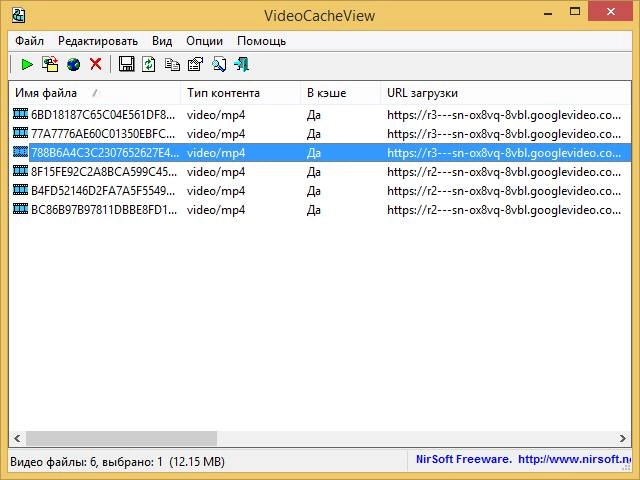Click the VideoCacheView app icon in title bar
640x480 pixels.
pos(18,16)
